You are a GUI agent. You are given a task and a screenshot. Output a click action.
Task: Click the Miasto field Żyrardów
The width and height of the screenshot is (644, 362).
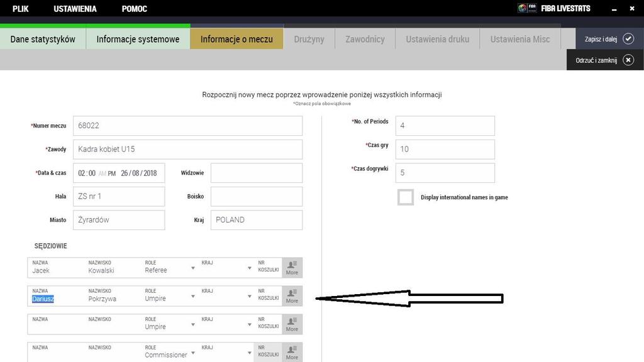coord(119,220)
